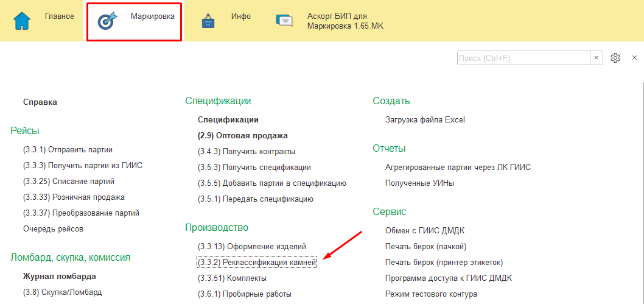Open Программа доступа к ГИИС ДМДК
This screenshot has height=304, width=644.
point(449,278)
